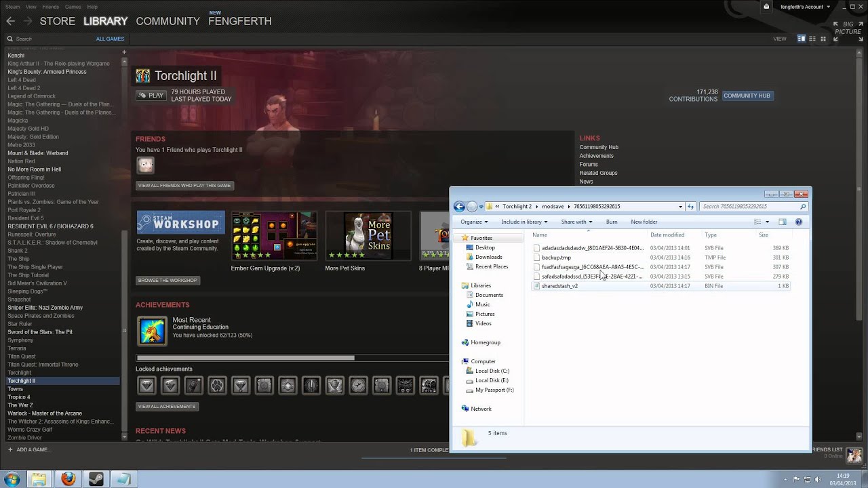Click the achievements progress bar

click(x=292, y=358)
